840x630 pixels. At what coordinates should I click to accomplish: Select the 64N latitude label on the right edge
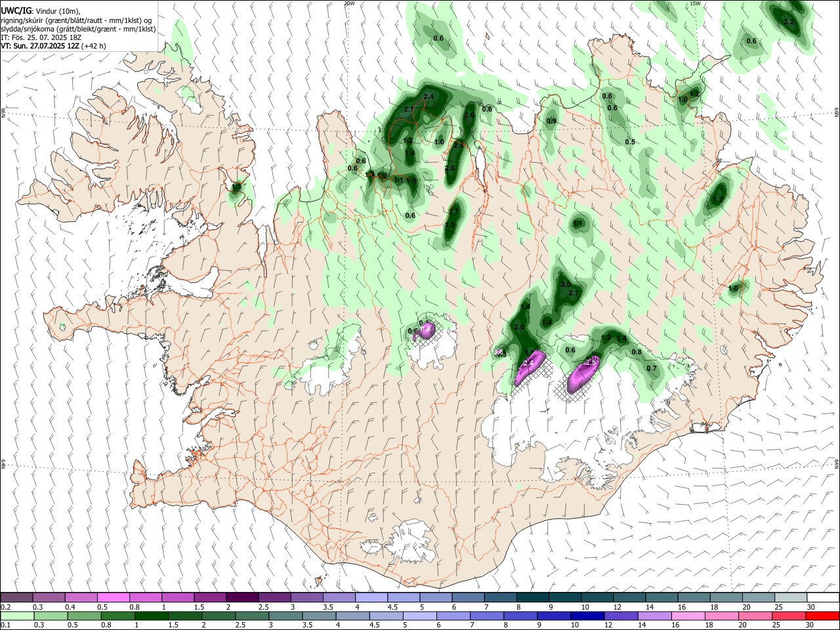coord(837,463)
